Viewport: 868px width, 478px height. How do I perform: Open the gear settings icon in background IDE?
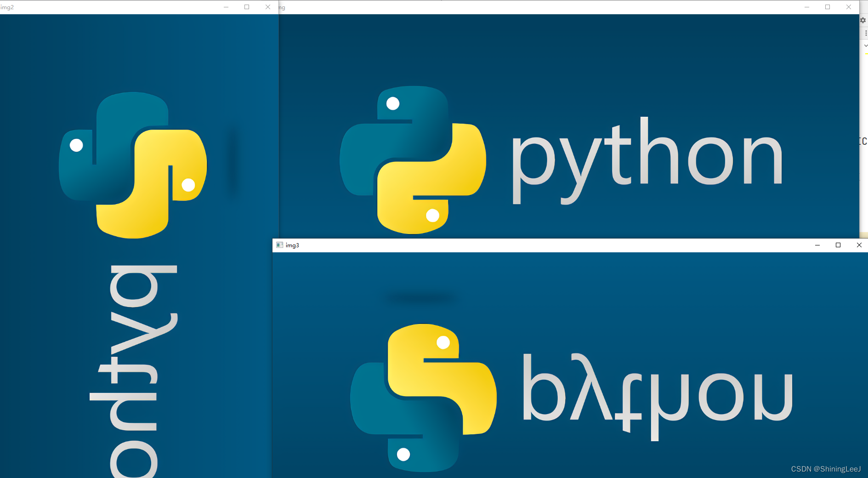pyautogui.click(x=863, y=20)
